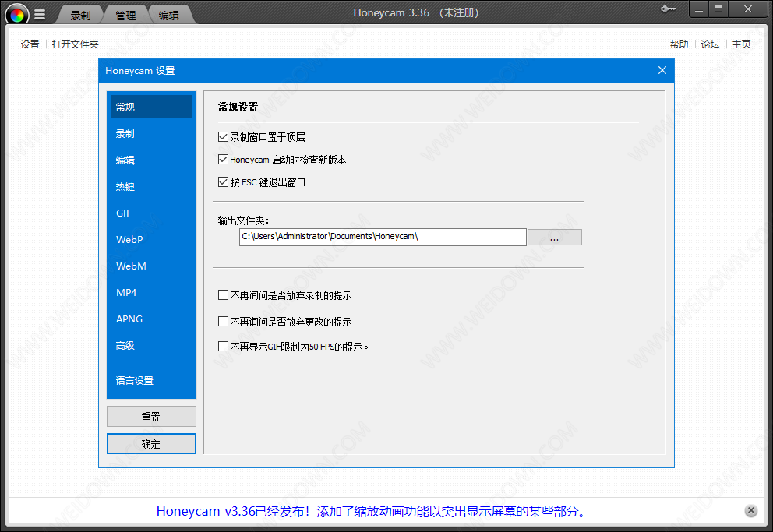Close the Honeycam 设置 dialog
The image size is (773, 532).
tap(662, 70)
